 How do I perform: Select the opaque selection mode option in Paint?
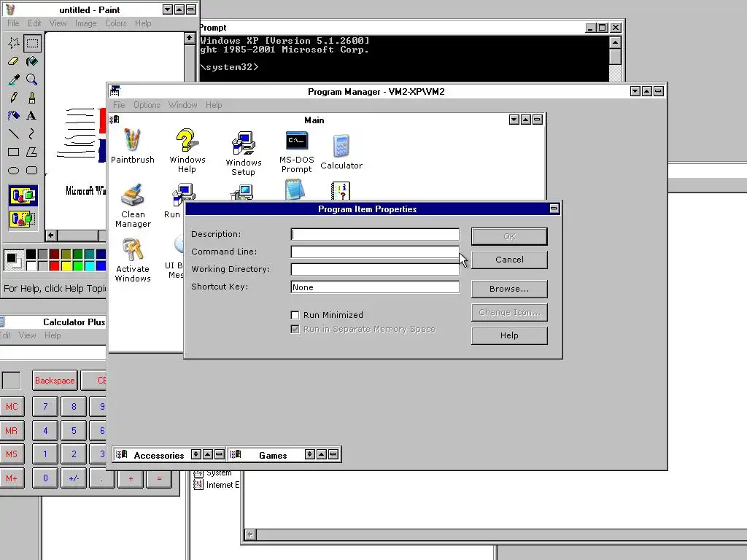point(23,195)
